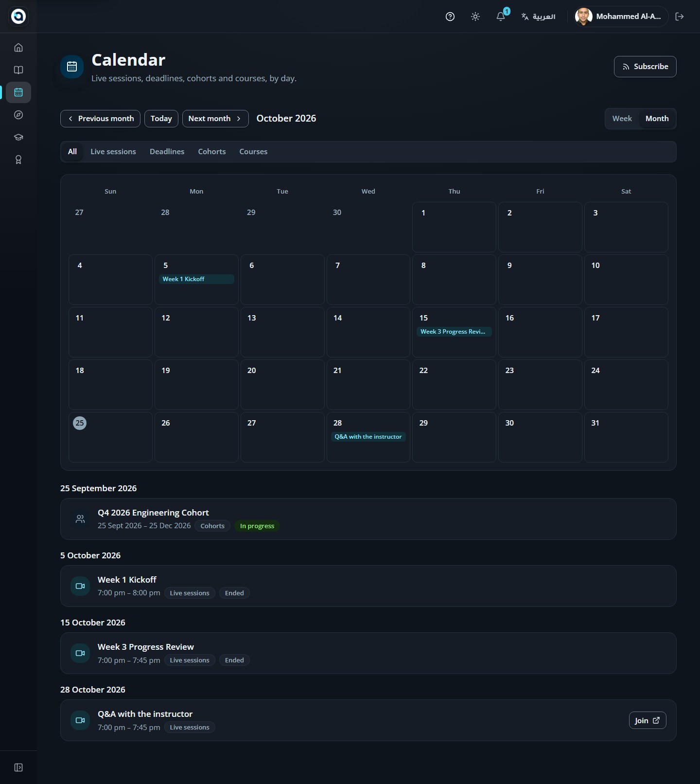Click Week 1 Kickoff video camera icon
Viewport: 700px width, 784px height.
tap(80, 586)
